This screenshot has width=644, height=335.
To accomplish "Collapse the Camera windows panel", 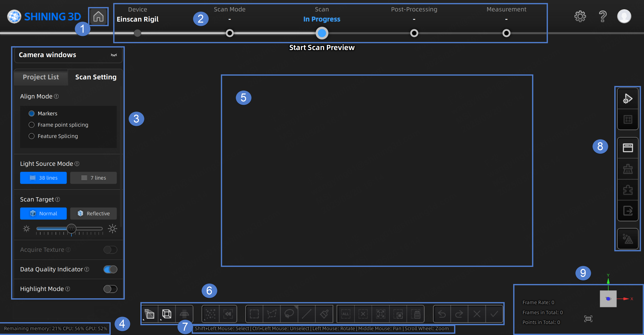I will pos(114,55).
